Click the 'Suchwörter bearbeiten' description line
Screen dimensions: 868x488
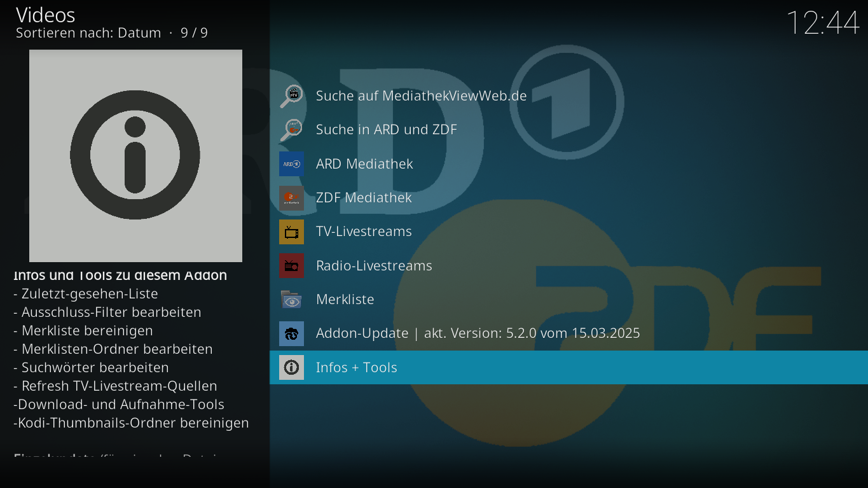click(91, 368)
